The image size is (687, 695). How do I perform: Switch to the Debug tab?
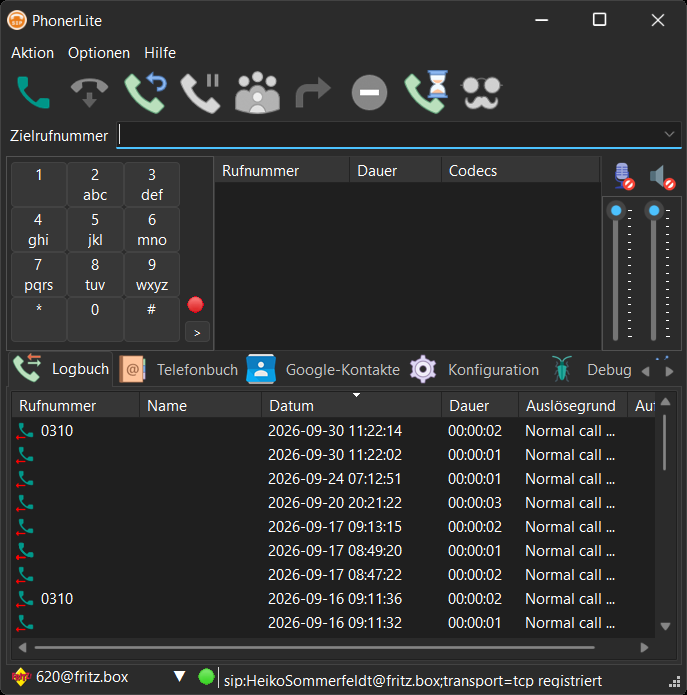pyautogui.click(x=593, y=369)
